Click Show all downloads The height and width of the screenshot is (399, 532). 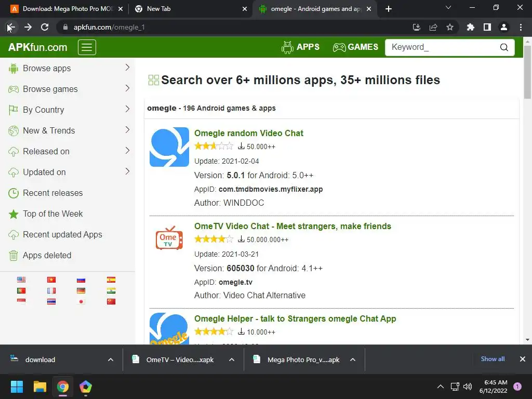[493, 359]
